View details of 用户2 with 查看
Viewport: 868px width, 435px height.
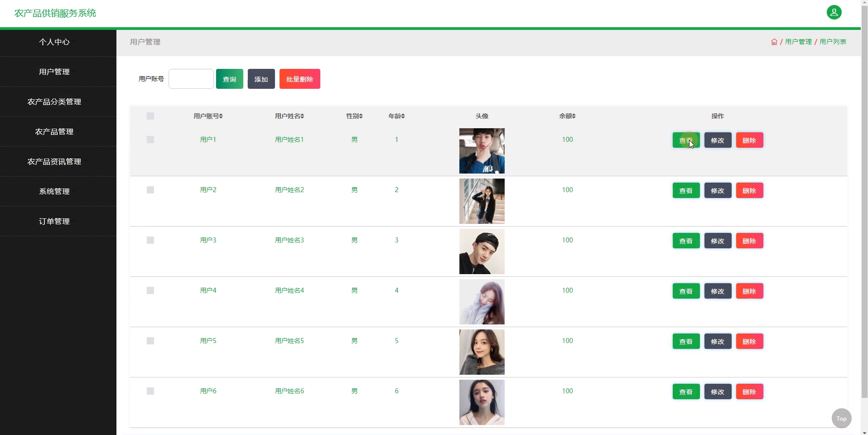pos(686,190)
